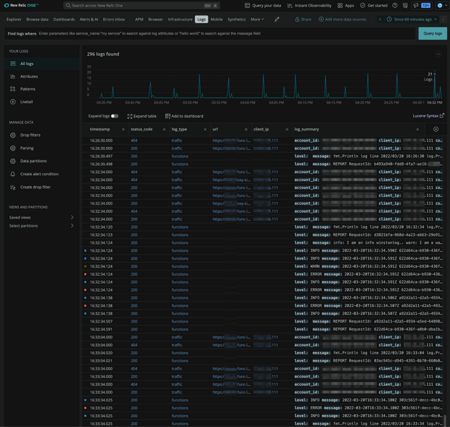This screenshot has width=450, height=427.
Task: Open Infrastructure in navigation
Action: point(180,19)
